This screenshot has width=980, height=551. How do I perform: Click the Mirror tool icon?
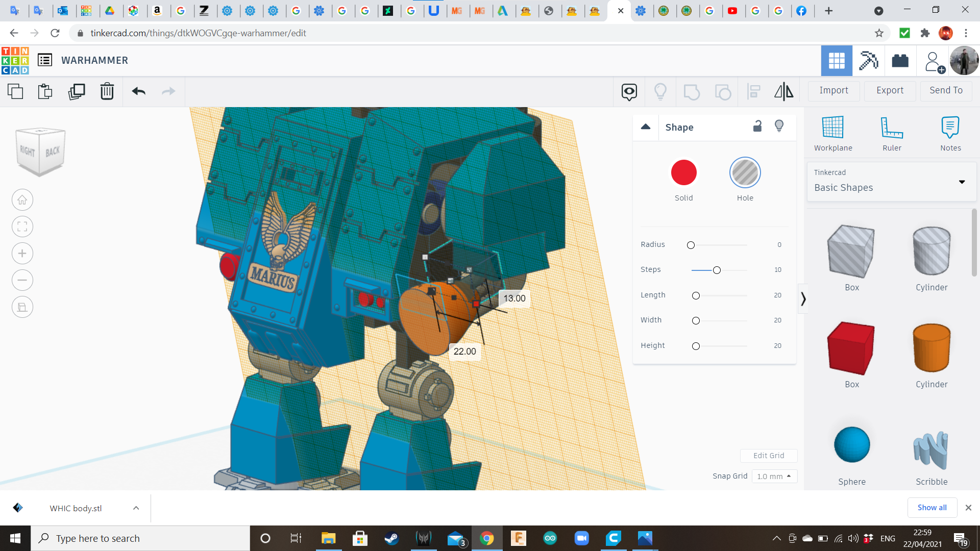(x=783, y=91)
